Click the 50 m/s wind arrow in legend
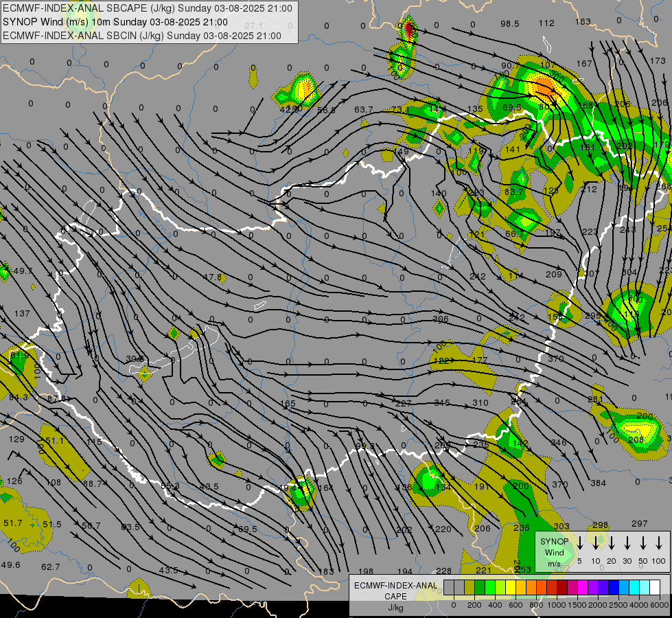Screen dimensions: 672x618 [x=643, y=543]
